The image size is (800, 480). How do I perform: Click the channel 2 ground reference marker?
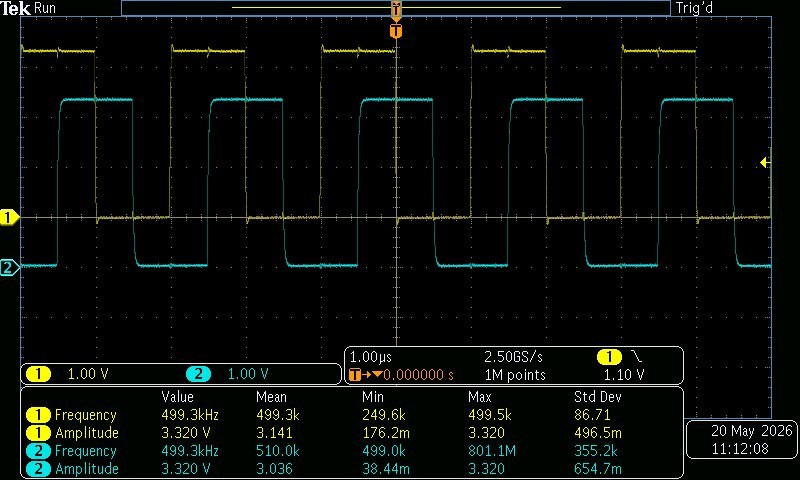(9, 267)
